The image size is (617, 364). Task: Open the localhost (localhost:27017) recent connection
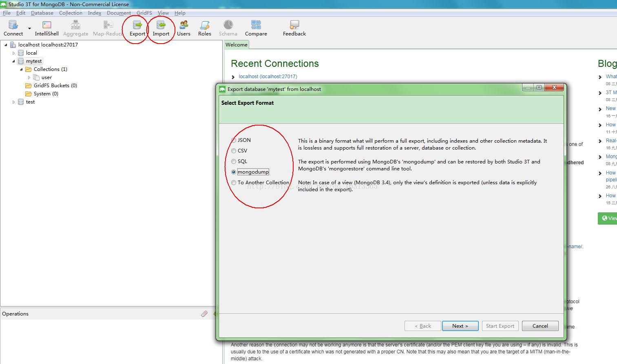(x=268, y=77)
